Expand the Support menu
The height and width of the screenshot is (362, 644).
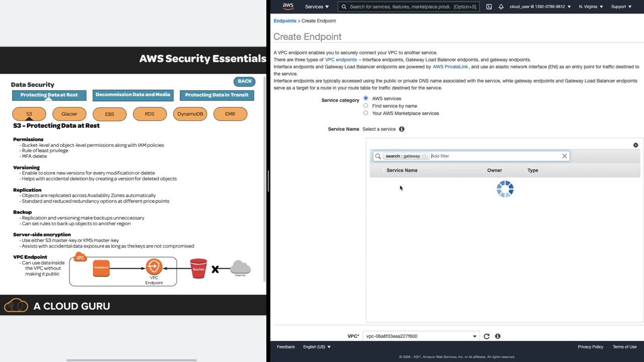pyautogui.click(x=621, y=7)
